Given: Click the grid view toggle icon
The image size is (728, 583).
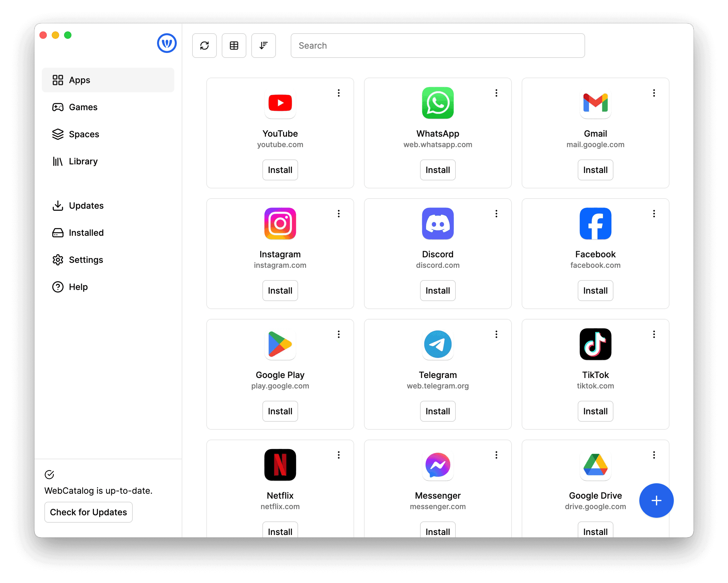Looking at the screenshot, I should pyautogui.click(x=235, y=45).
